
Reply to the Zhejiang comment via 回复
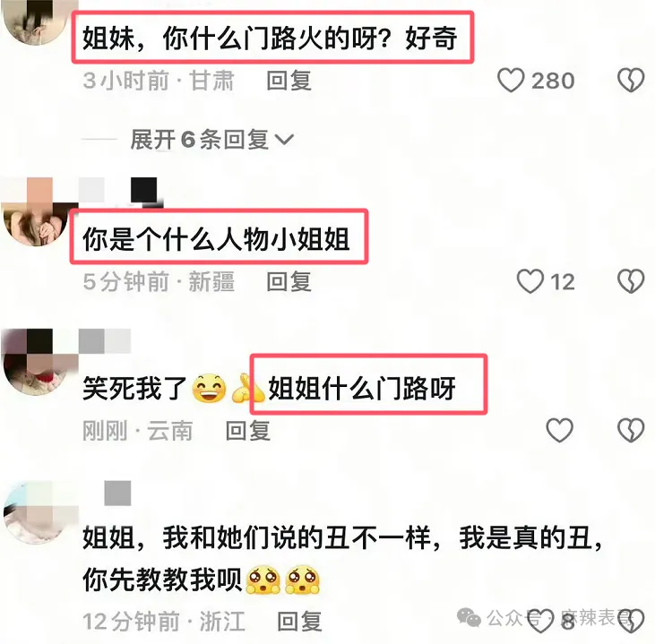click(299, 621)
